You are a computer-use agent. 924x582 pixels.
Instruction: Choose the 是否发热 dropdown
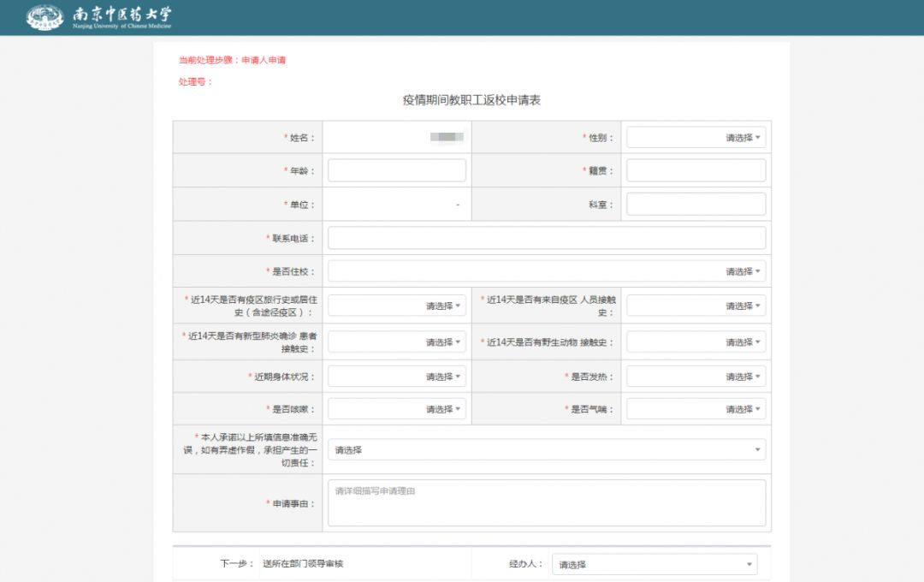point(696,377)
